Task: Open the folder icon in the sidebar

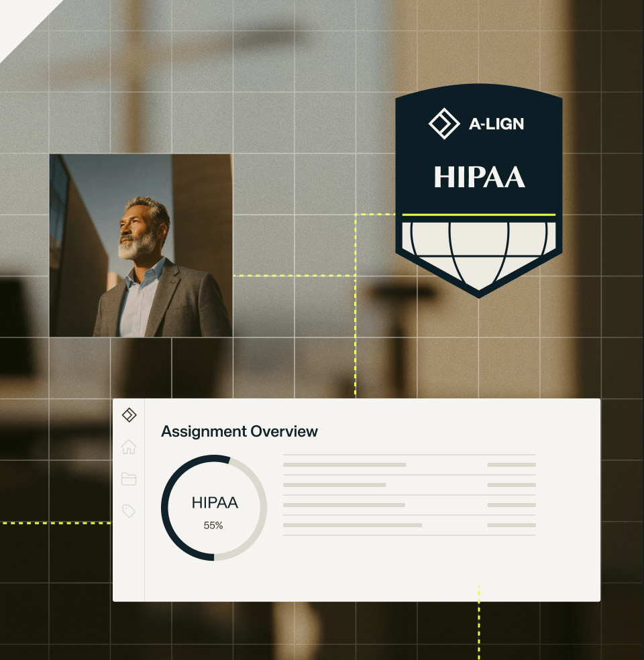Action: coord(129,479)
